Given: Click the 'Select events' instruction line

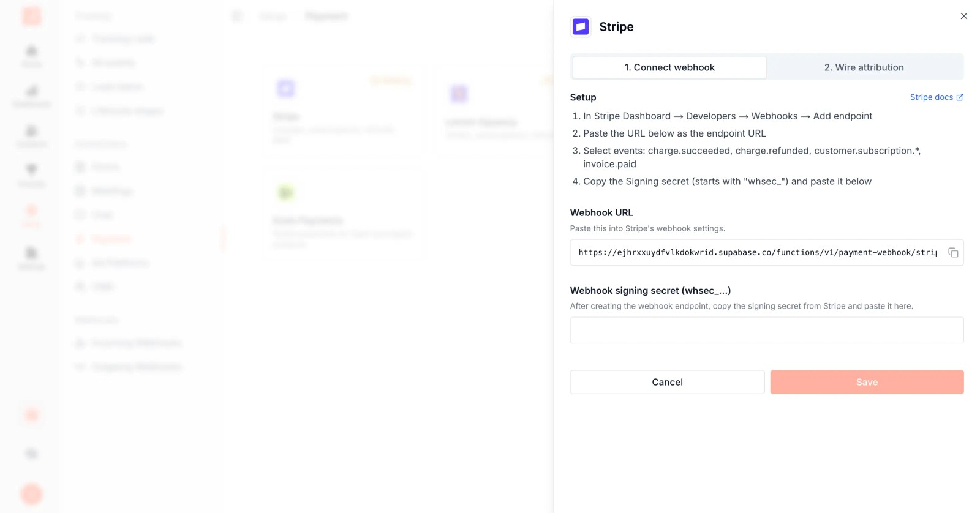Looking at the screenshot, I should click(x=752, y=157).
